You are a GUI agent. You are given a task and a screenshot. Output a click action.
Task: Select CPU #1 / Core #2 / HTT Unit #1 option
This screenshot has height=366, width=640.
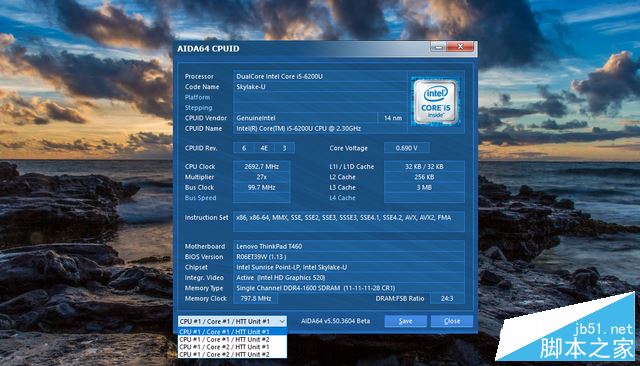pos(232,347)
